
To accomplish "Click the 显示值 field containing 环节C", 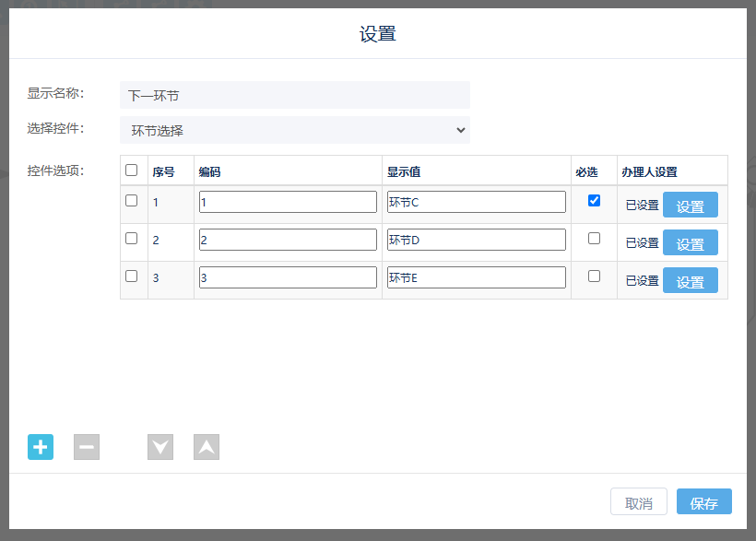I will pos(476,202).
